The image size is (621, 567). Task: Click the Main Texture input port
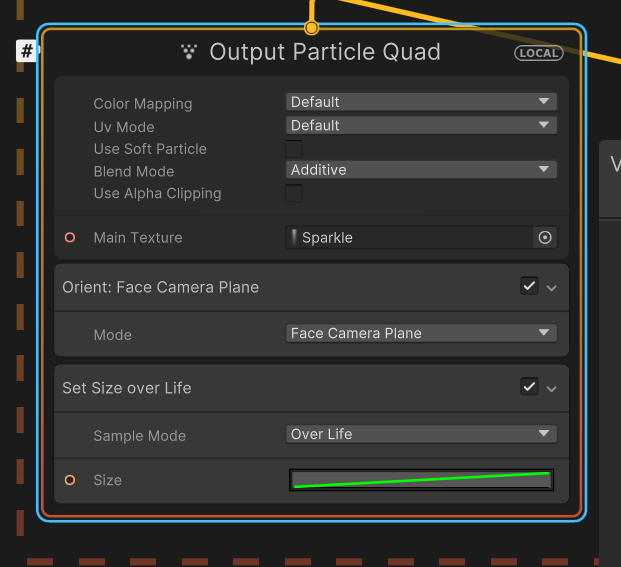tap(70, 238)
